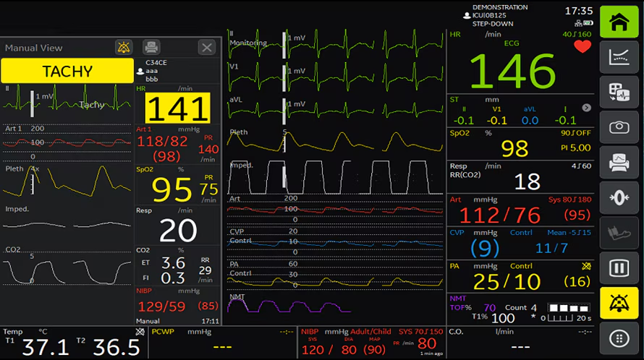Image resolution: width=644 pixels, height=360 pixels.
Task: Close the Manual View panel
Action: [207, 48]
